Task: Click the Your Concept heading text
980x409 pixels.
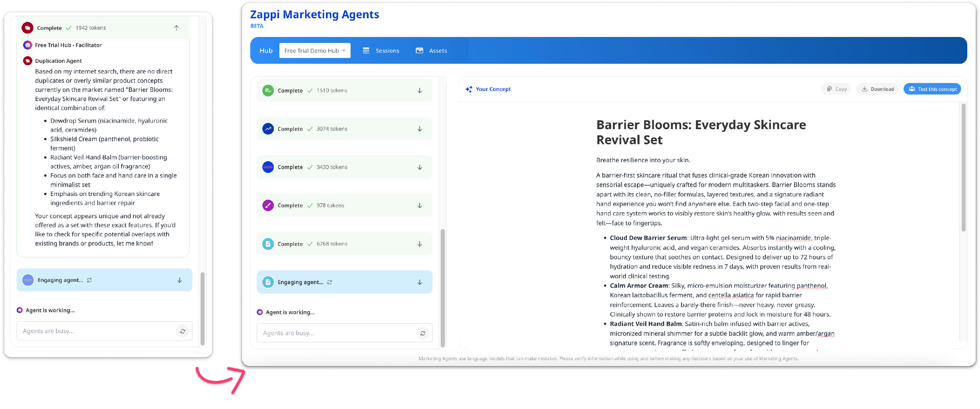Action: (x=493, y=89)
